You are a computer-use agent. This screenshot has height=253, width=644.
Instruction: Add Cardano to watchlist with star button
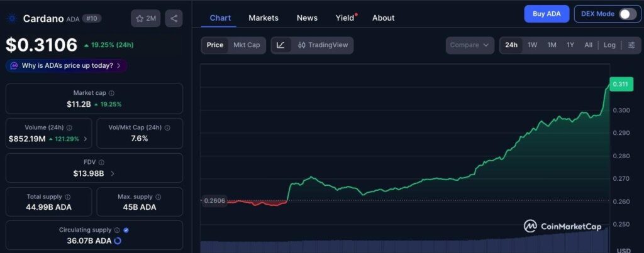145,18
